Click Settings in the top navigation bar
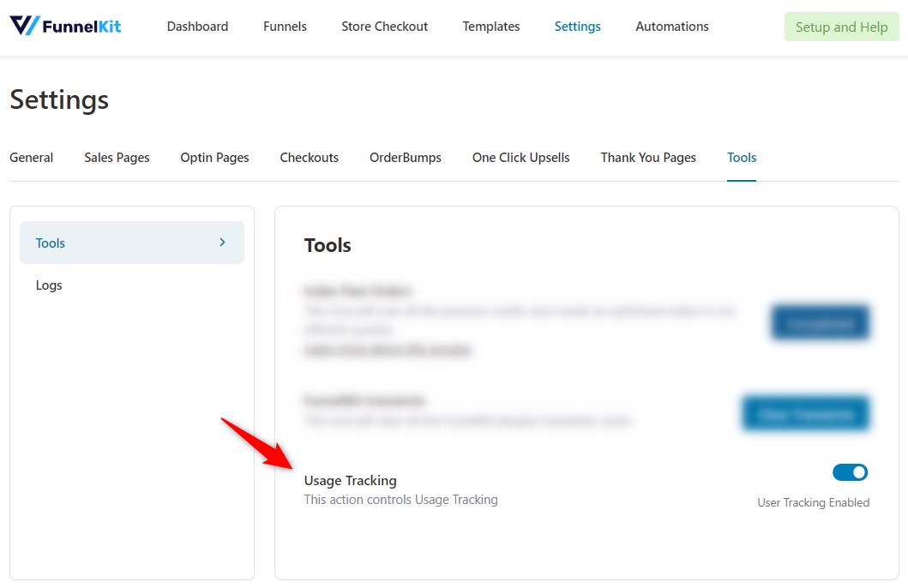 (x=577, y=27)
